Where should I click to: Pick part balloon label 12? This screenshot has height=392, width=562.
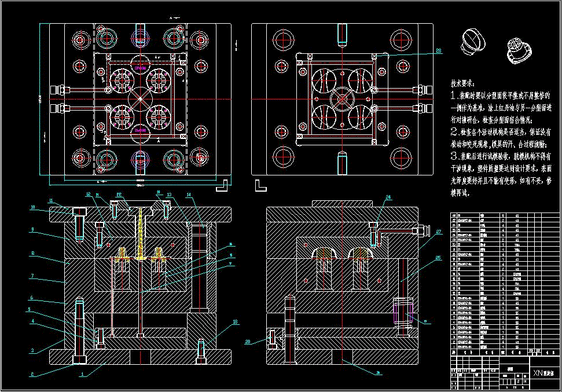coord(88,195)
